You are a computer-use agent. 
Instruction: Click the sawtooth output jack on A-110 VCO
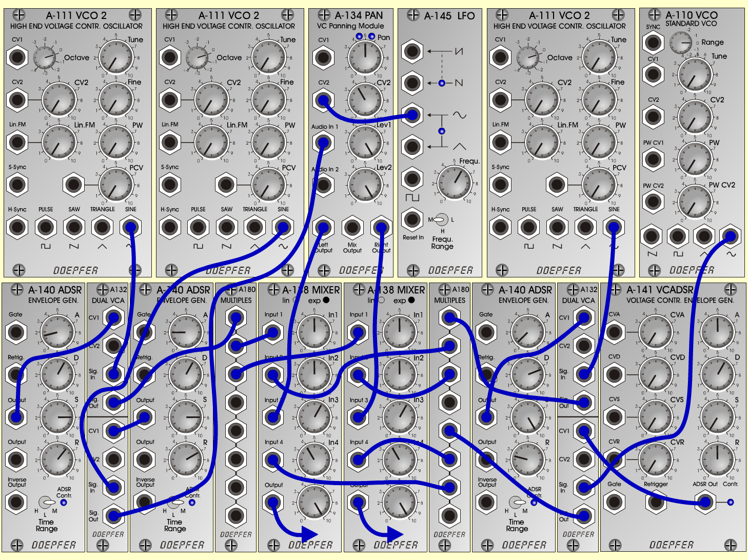pos(652,236)
